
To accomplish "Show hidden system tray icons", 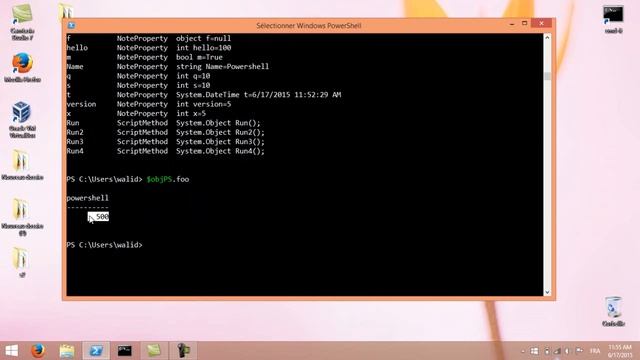I will click(x=523, y=351).
